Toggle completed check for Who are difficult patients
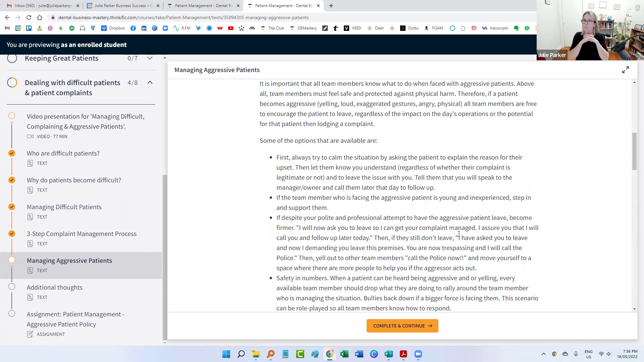644x362 pixels. point(12,153)
